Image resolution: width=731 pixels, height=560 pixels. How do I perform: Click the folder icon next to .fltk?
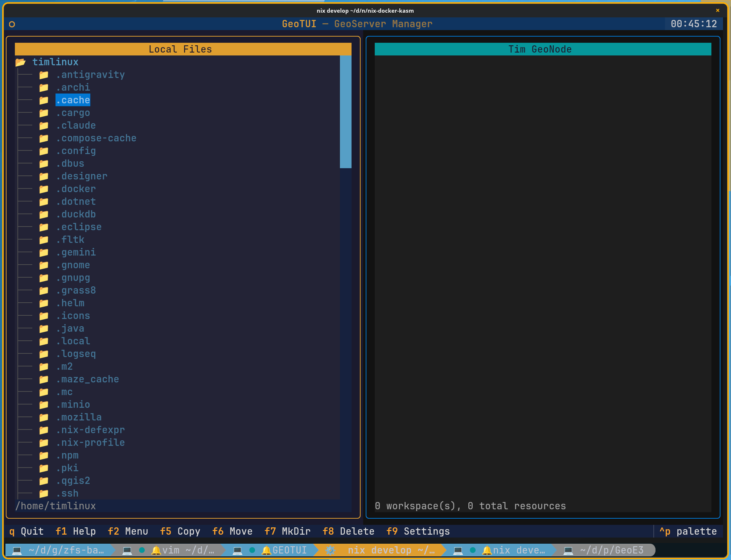(x=44, y=240)
